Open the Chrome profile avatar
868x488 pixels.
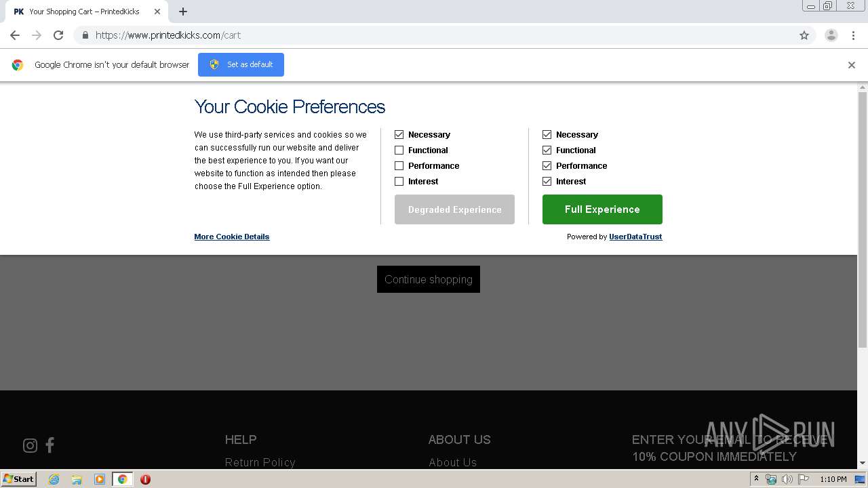(831, 35)
